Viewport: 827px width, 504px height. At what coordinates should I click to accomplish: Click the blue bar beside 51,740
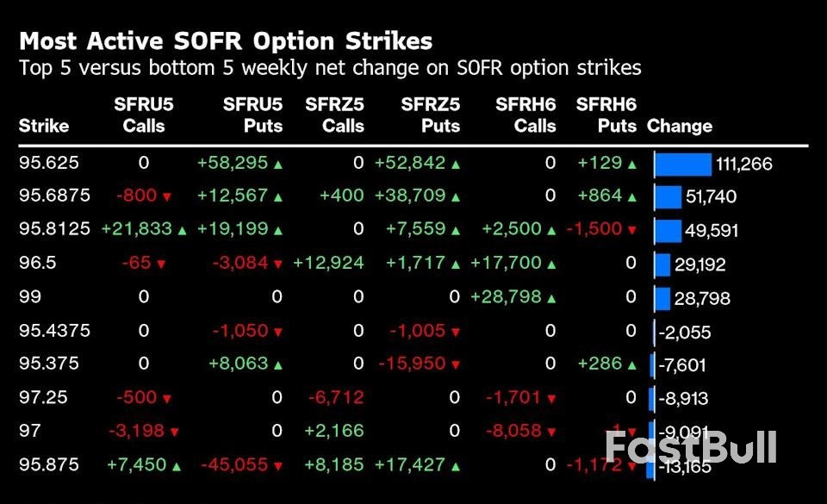point(668,197)
